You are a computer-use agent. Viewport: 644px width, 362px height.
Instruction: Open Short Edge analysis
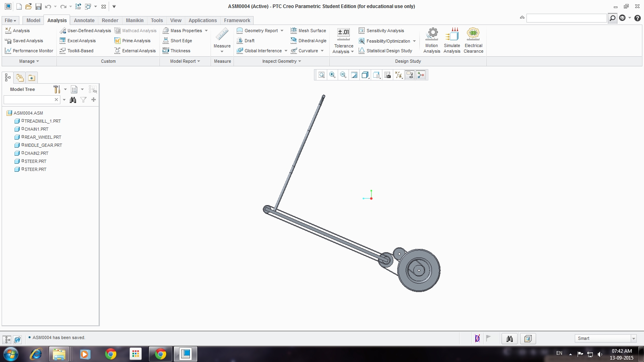(x=177, y=41)
